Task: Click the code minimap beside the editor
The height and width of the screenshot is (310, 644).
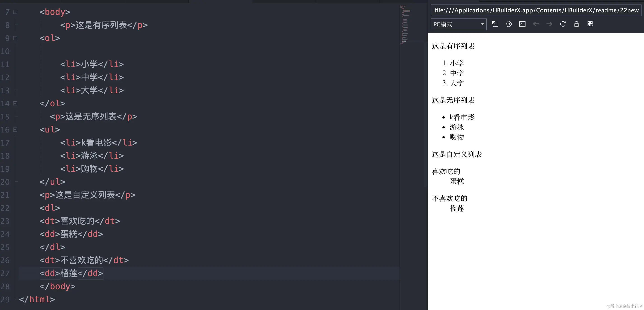Action: [x=405, y=25]
